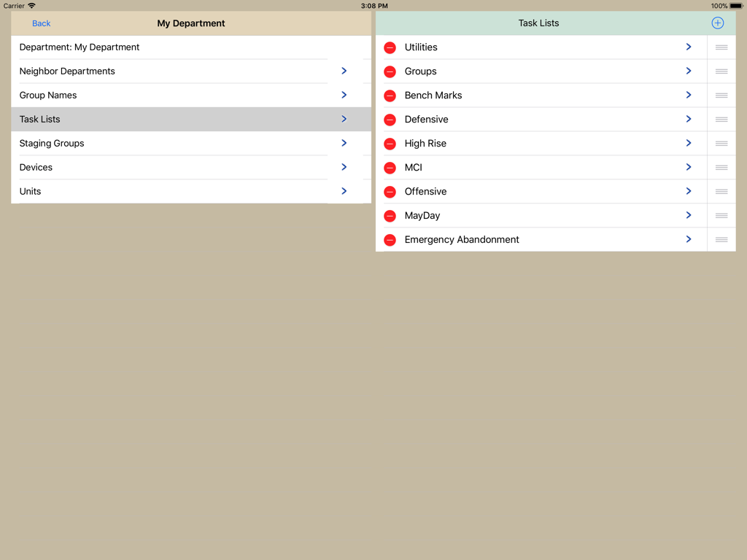Viewport: 747px width, 560px height.
Task: Open the Utilities list via its chevron
Action: [688, 47]
